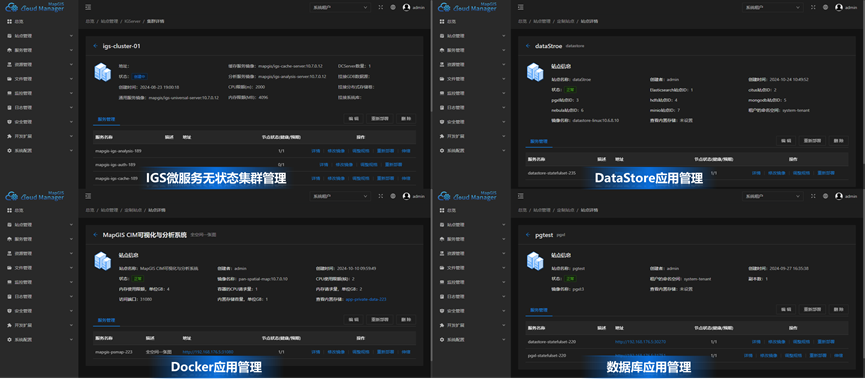
Task: Click 伸缩 for mapgis-igs-analysis-189 row
Action: pos(406,150)
